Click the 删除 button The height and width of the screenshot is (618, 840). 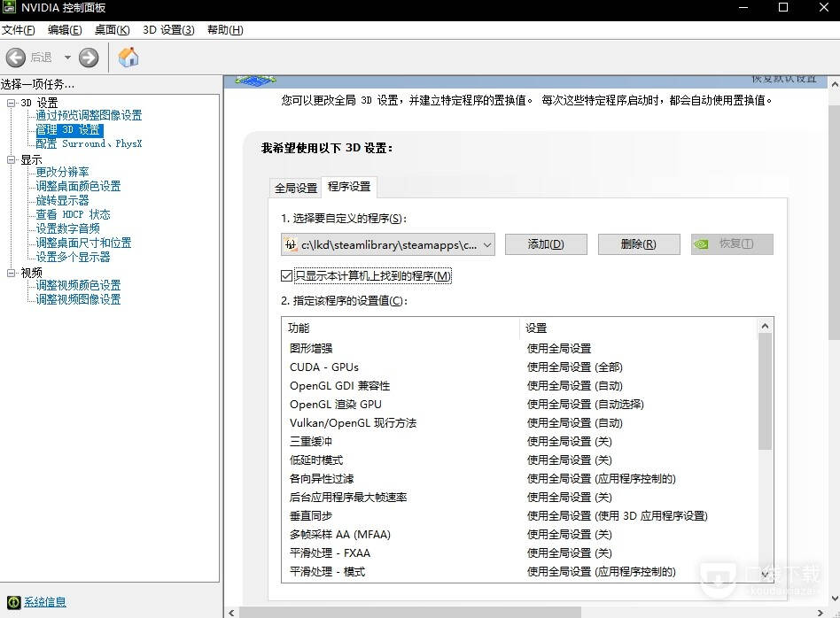pyautogui.click(x=638, y=244)
